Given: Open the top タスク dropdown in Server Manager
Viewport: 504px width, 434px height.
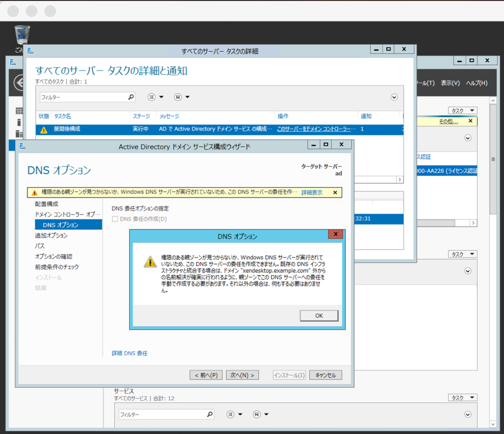Looking at the screenshot, I should [463, 111].
